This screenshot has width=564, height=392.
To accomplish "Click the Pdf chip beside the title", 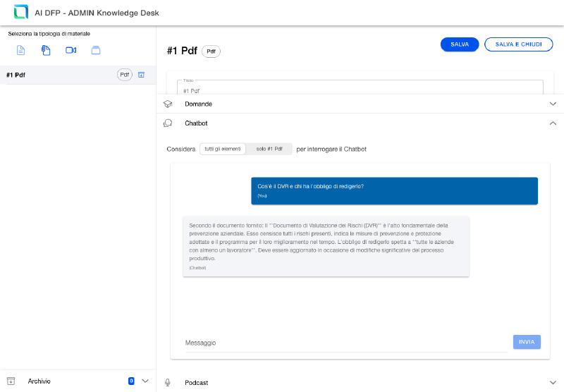I will click(x=211, y=51).
